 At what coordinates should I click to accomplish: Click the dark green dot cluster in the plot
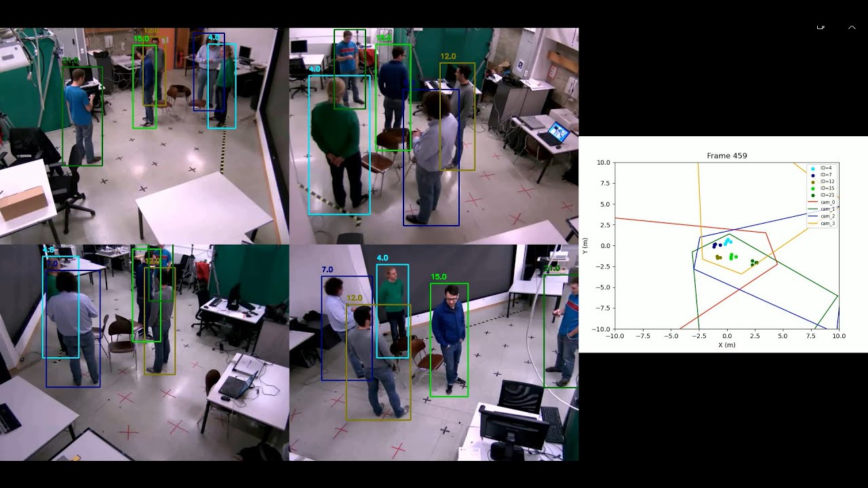(754, 262)
